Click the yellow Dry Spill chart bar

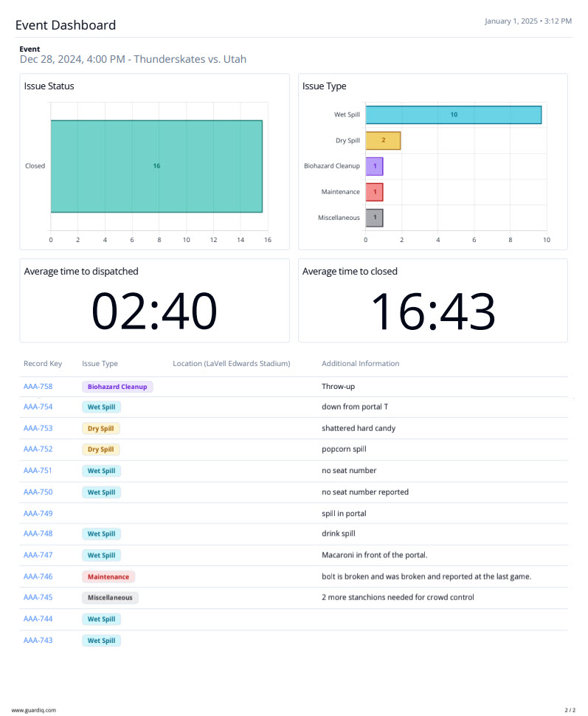[x=383, y=140]
